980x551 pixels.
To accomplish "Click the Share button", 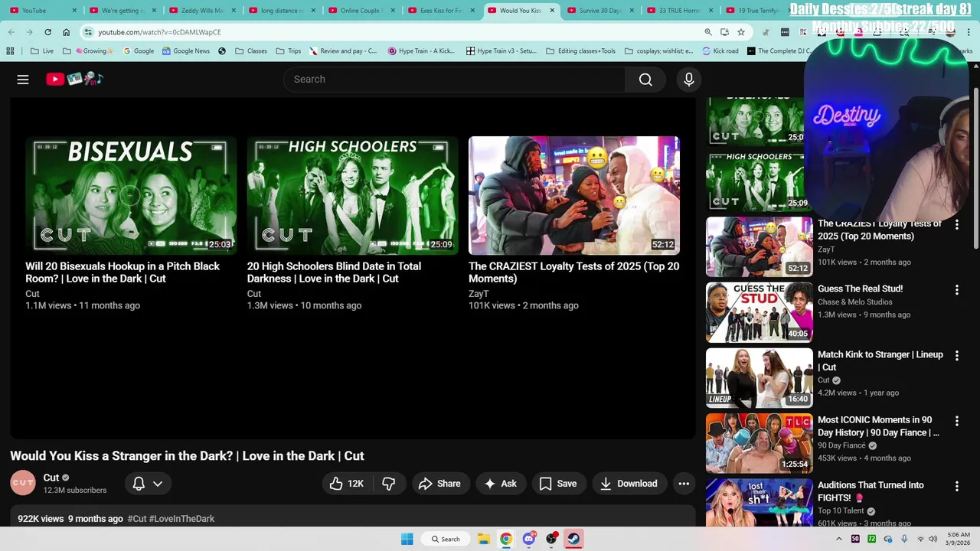I will tap(439, 484).
